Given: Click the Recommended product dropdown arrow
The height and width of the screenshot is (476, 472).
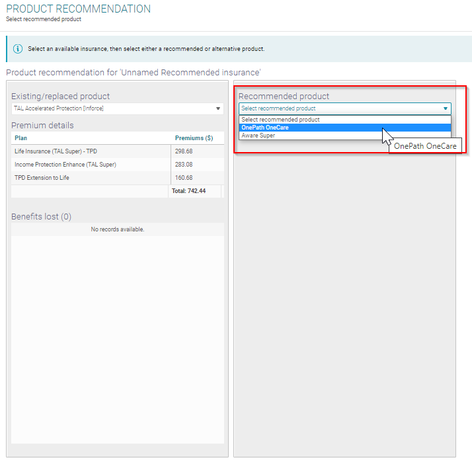Looking at the screenshot, I should (446, 108).
